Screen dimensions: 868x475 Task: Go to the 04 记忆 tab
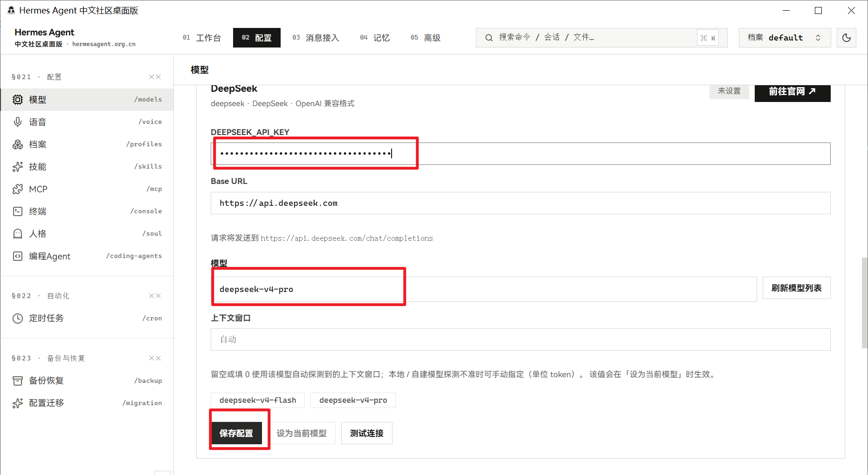(375, 38)
